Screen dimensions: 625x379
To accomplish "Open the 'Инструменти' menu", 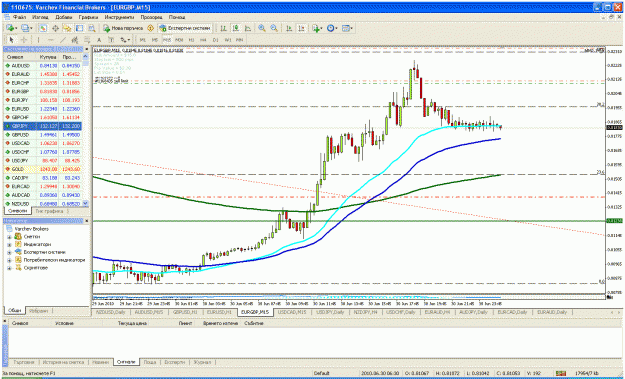I will click(x=119, y=17).
